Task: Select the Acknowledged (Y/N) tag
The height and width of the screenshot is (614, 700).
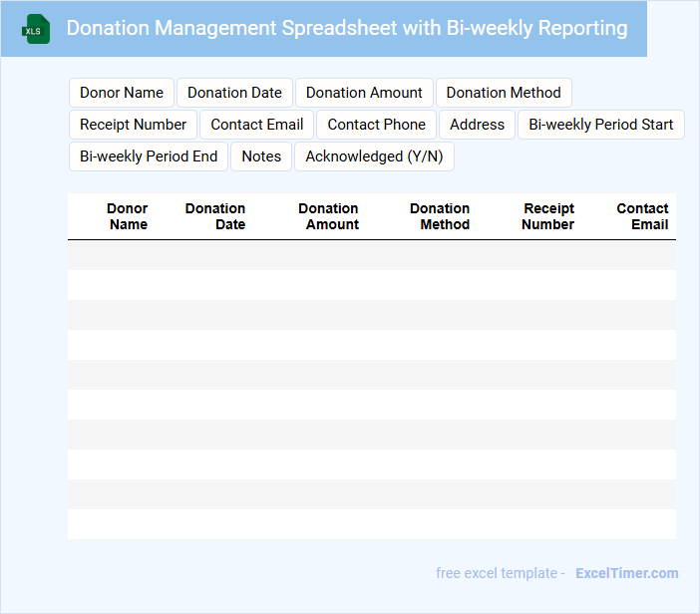Action: (x=374, y=156)
